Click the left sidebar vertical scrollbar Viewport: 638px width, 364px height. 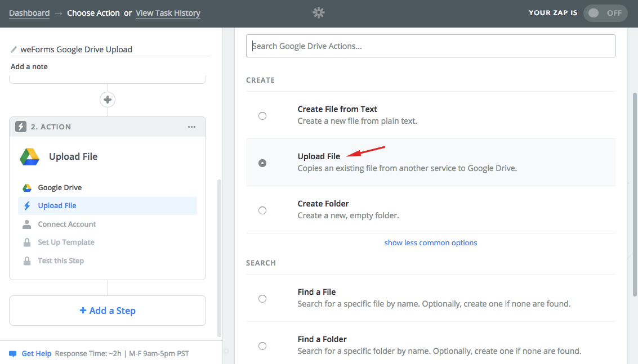point(219,258)
